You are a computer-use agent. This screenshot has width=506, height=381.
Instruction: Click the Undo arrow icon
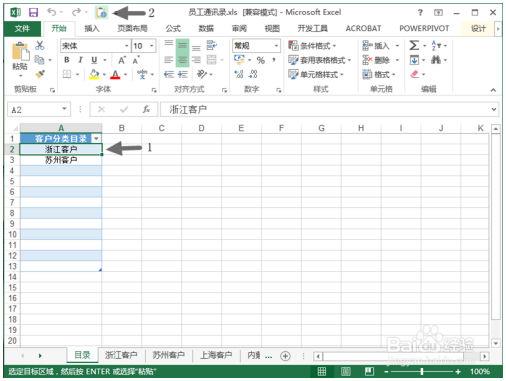coord(52,12)
